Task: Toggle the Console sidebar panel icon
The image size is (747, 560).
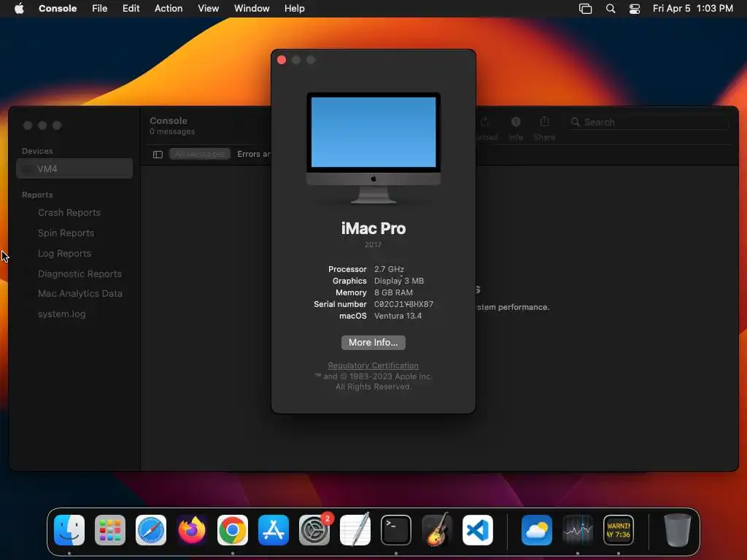Action: click(x=158, y=155)
